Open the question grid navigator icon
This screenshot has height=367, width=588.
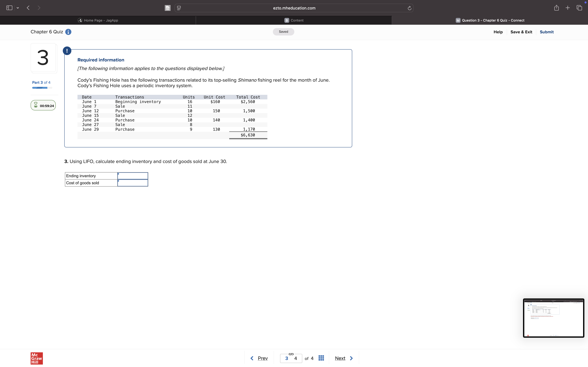pos(321,358)
